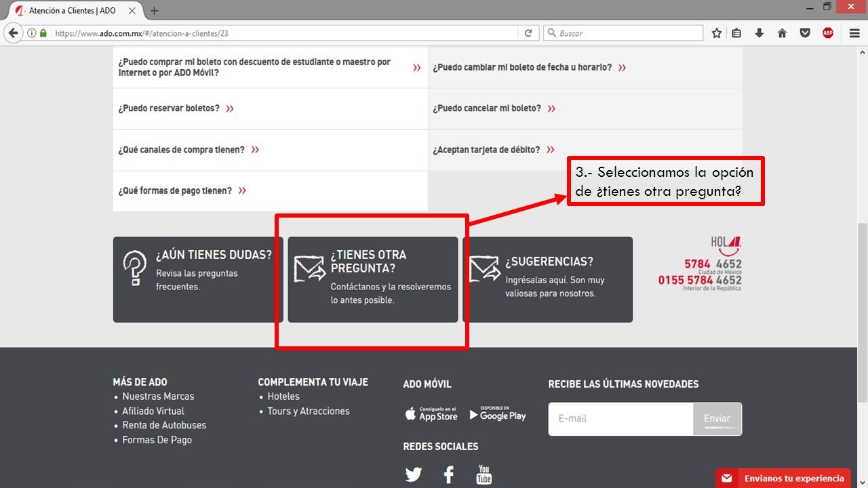Viewport: 868px width, 488px height.
Task: Open the Hoteles link
Action: pos(283,396)
